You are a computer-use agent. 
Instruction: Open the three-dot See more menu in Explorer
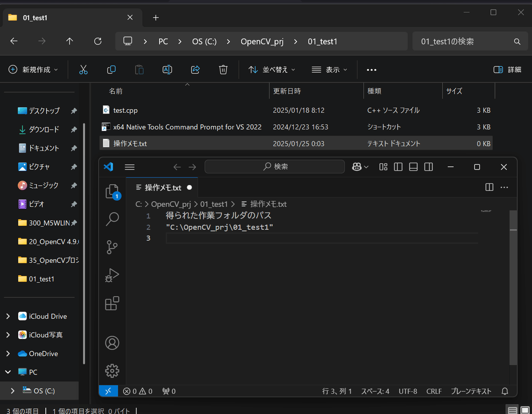click(x=372, y=70)
